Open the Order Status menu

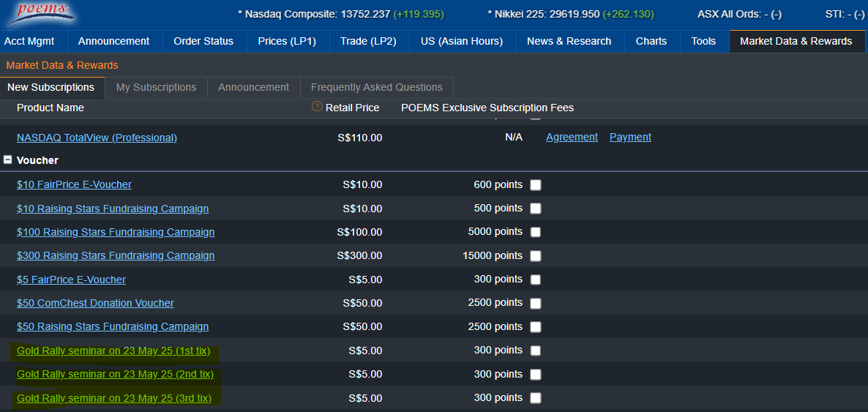click(x=203, y=41)
